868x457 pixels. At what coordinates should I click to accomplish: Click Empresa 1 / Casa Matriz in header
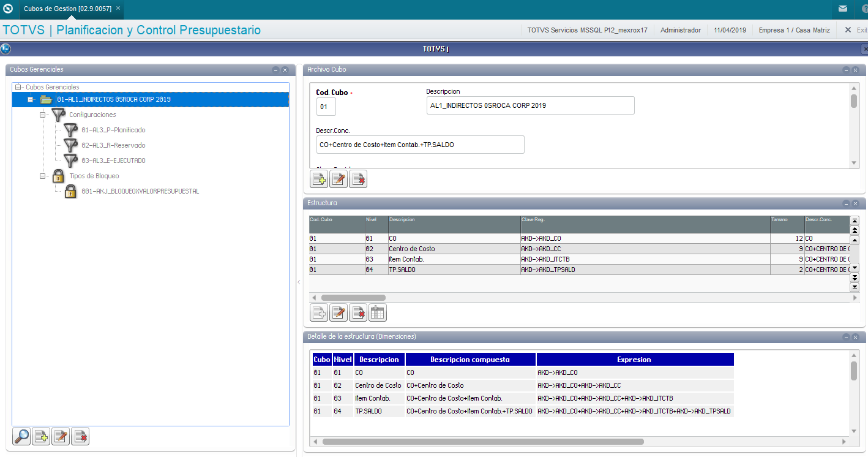tap(795, 30)
